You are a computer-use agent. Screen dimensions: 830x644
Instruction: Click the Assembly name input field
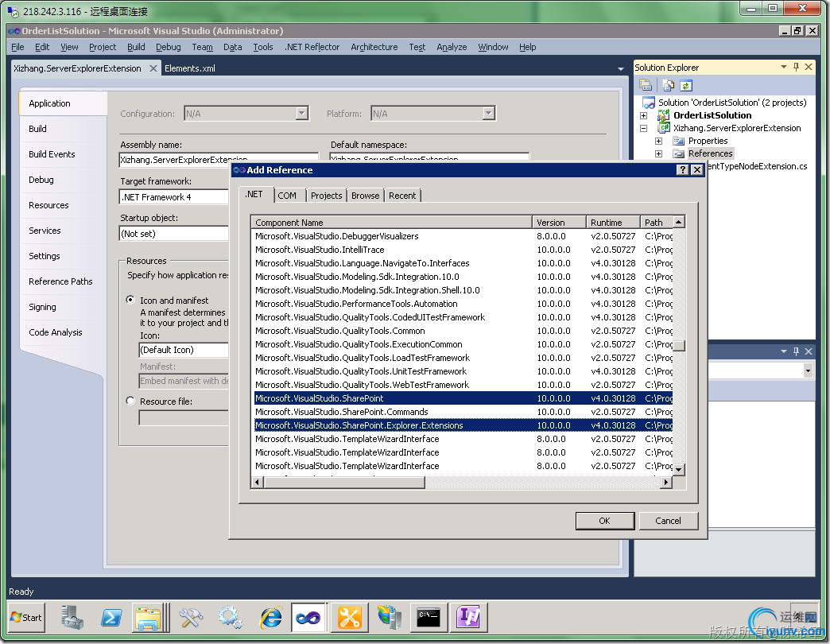pos(219,159)
